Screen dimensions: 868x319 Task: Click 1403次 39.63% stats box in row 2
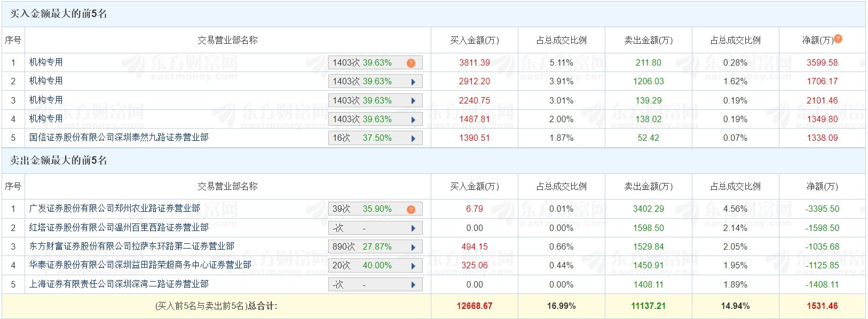pyautogui.click(x=375, y=82)
